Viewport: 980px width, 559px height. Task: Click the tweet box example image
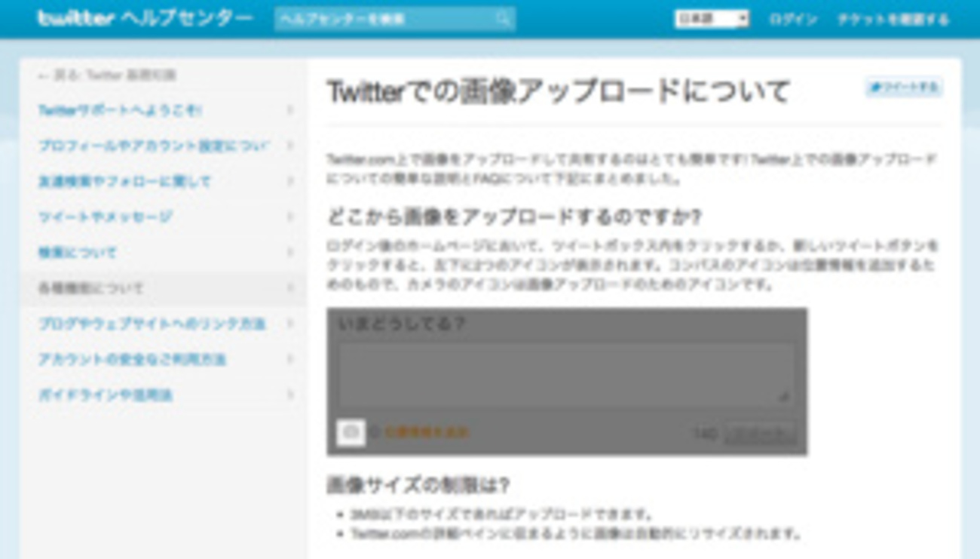point(567,382)
